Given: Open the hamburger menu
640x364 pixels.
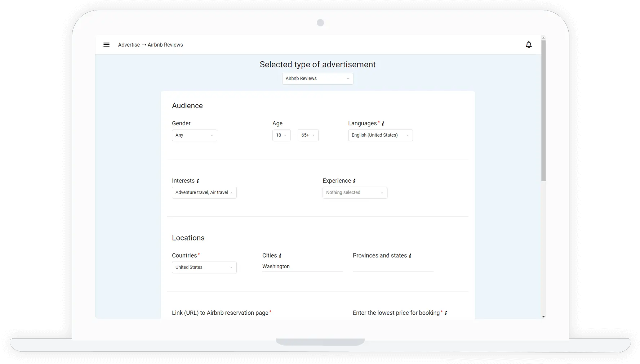Looking at the screenshot, I should [106, 45].
